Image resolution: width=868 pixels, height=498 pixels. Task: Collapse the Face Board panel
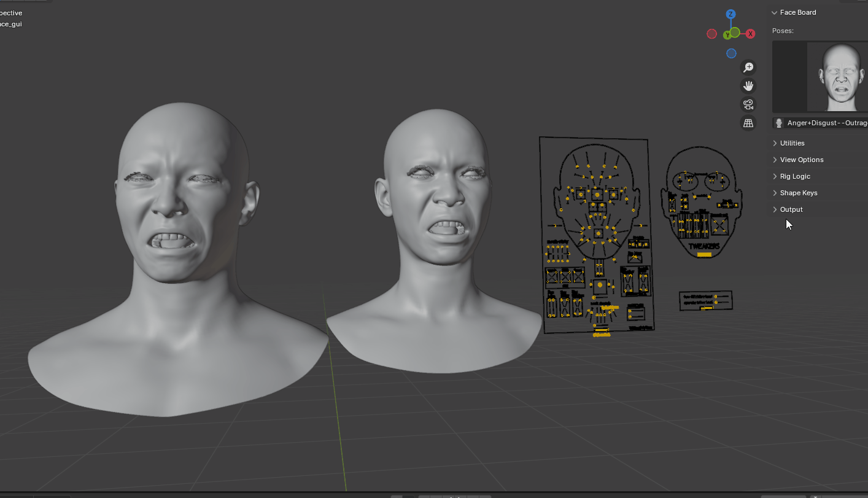(x=775, y=12)
